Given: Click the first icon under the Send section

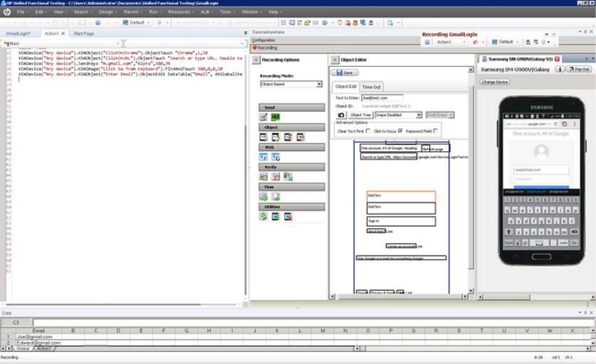Looking at the screenshot, I should point(263,117).
